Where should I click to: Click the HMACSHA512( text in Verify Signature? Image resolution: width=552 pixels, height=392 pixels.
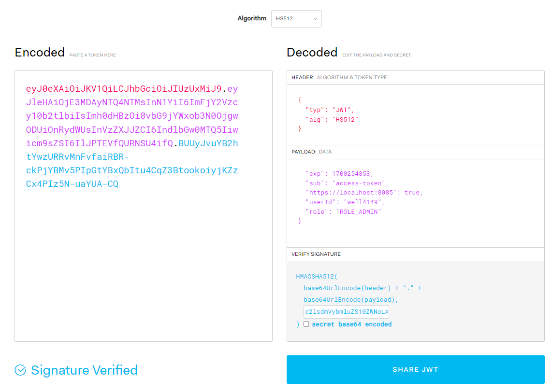point(317,277)
